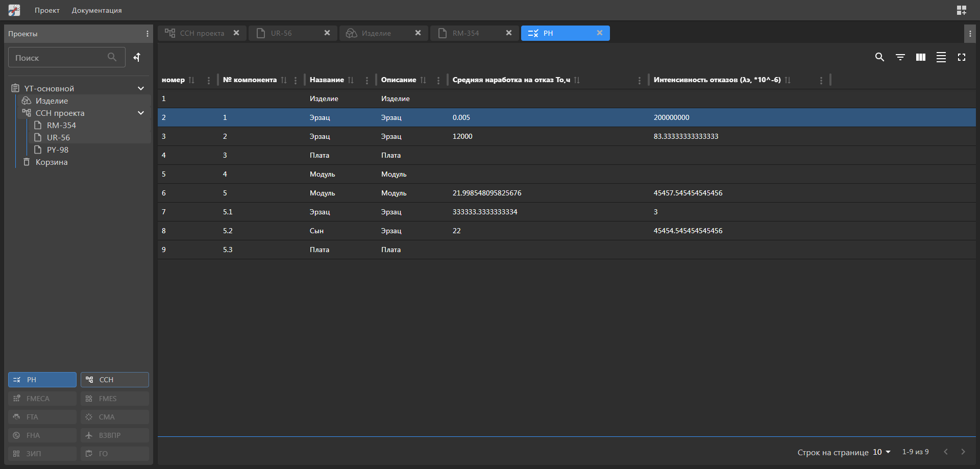Open the table filter icon

tap(900, 57)
